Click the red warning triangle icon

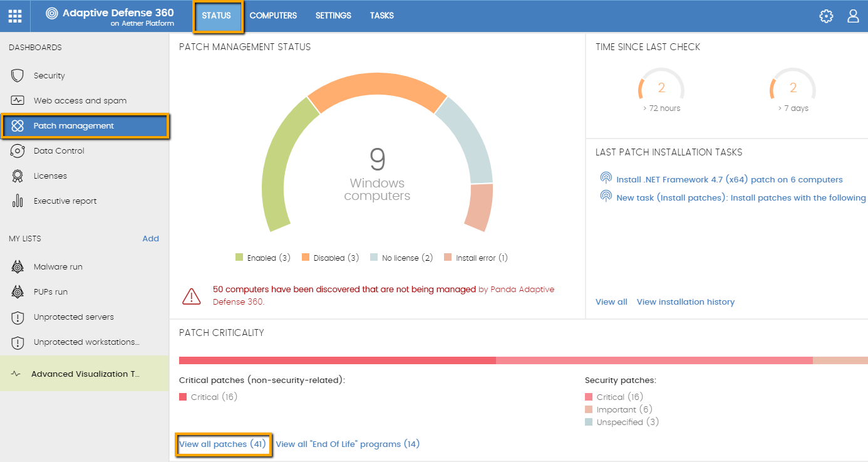pyautogui.click(x=192, y=296)
